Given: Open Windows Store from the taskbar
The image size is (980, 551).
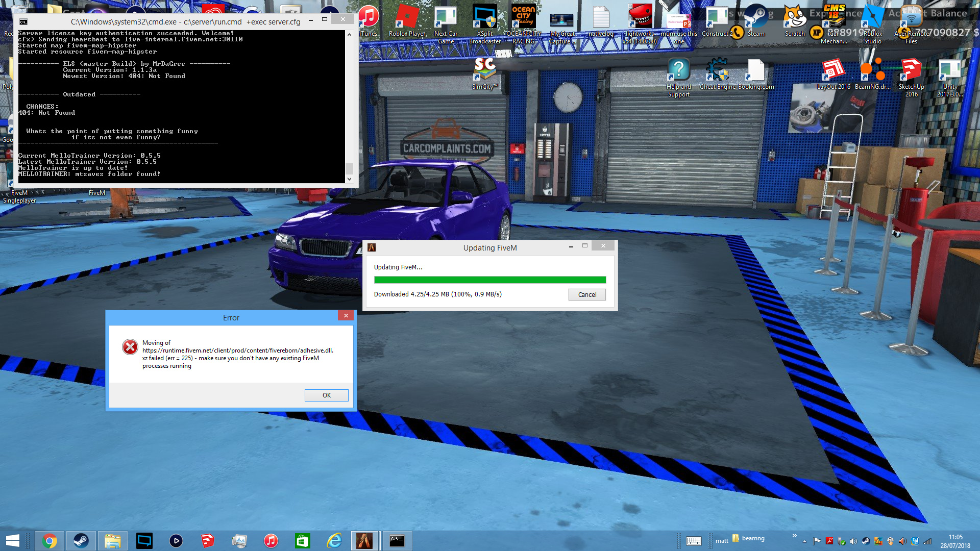Looking at the screenshot, I should [x=303, y=541].
